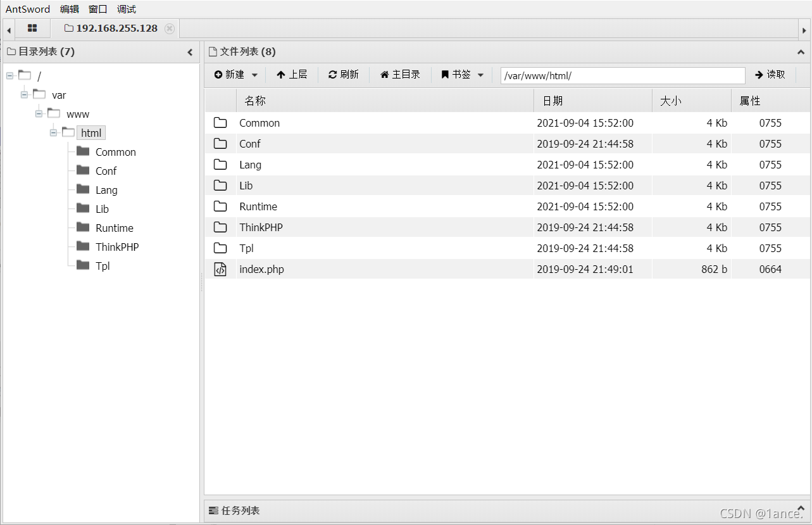The width and height of the screenshot is (812, 525).
Task: Collapse the var tree node
Action: [24, 95]
